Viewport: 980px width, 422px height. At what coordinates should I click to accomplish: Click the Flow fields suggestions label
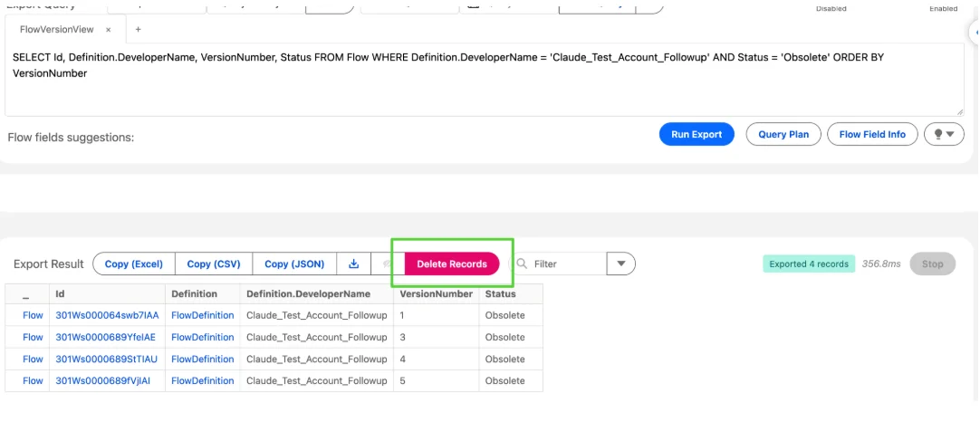point(72,137)
